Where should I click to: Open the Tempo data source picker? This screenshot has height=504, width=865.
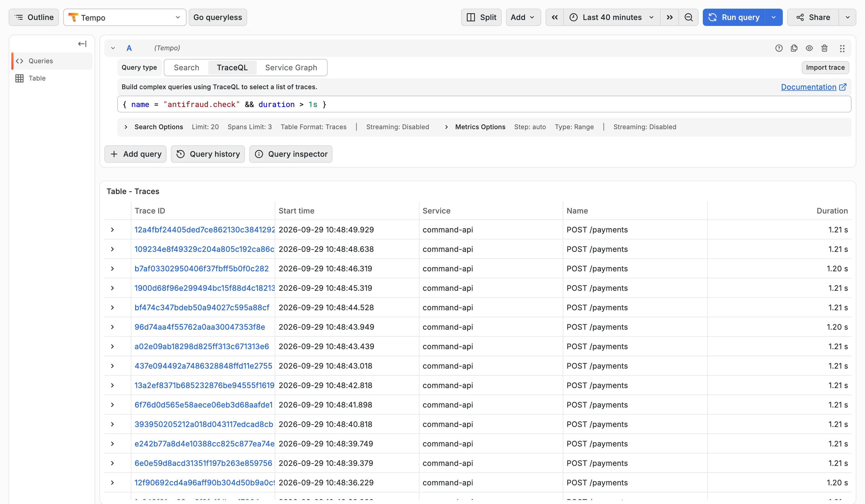[x=125, y=17]
